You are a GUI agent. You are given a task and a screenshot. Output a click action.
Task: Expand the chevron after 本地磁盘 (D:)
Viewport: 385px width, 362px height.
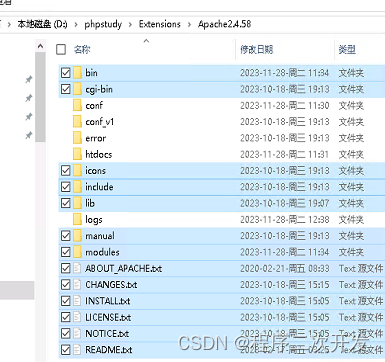click(x=76, y=24)
